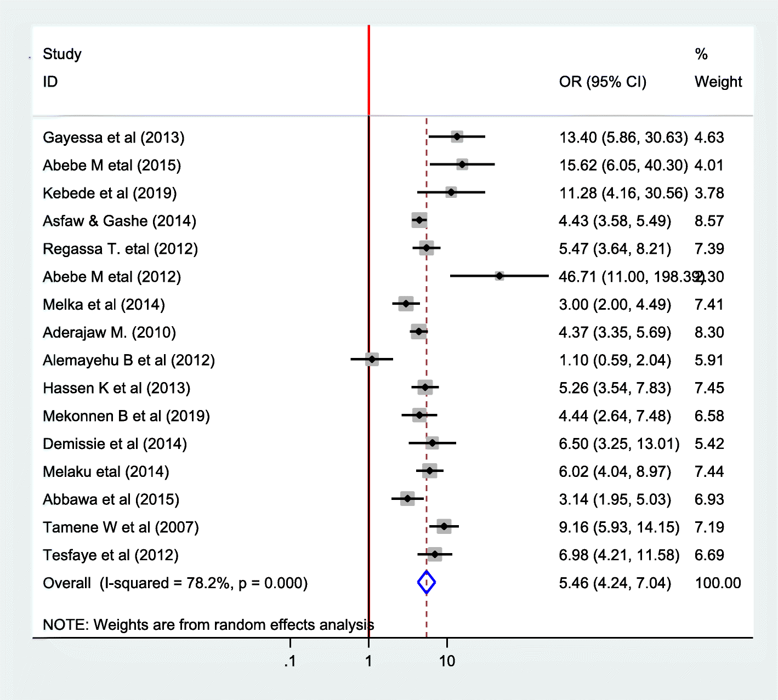Click the weight value 5.91
Viewport: 778px width, 700px height.
pos(709,360)
